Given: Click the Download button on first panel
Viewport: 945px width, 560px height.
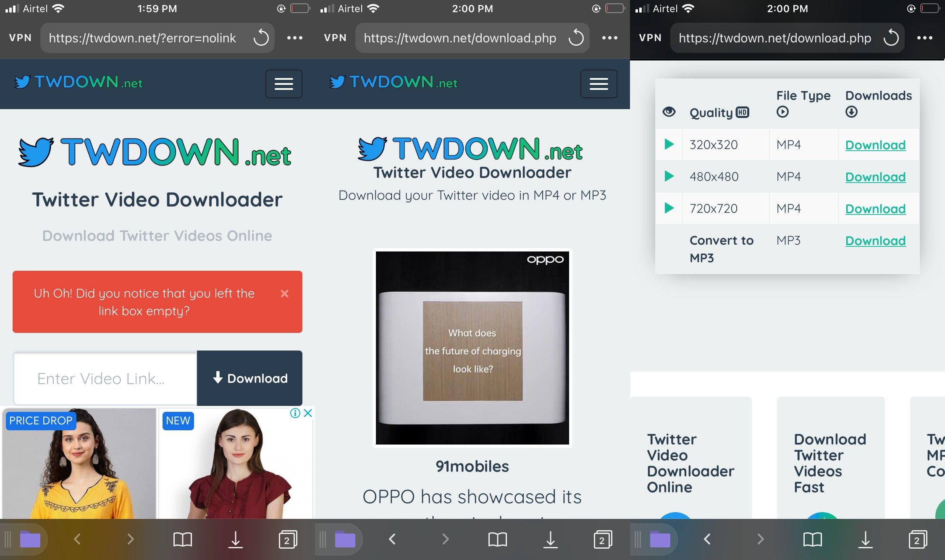Looking at the screenshot, I should coord(249,378).
